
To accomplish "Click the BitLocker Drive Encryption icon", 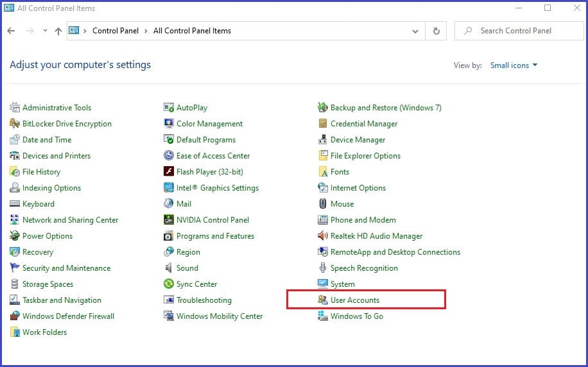I will [x=15, y=124].
